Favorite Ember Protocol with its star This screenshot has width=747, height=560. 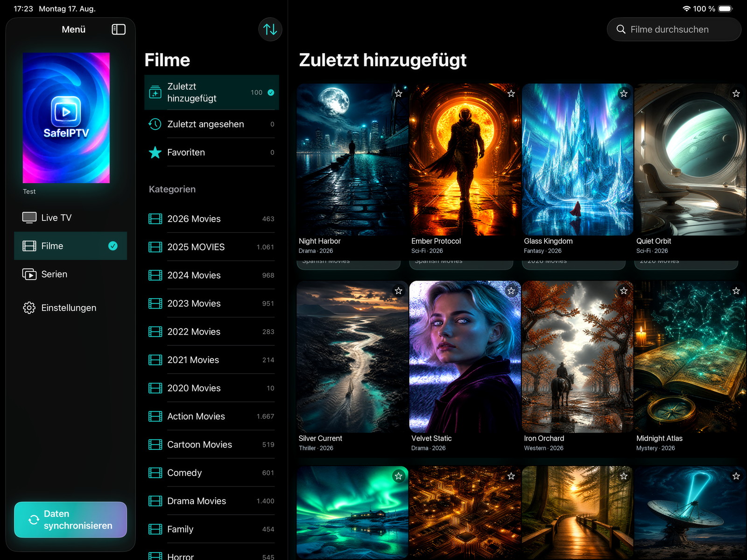pos(511,93)
